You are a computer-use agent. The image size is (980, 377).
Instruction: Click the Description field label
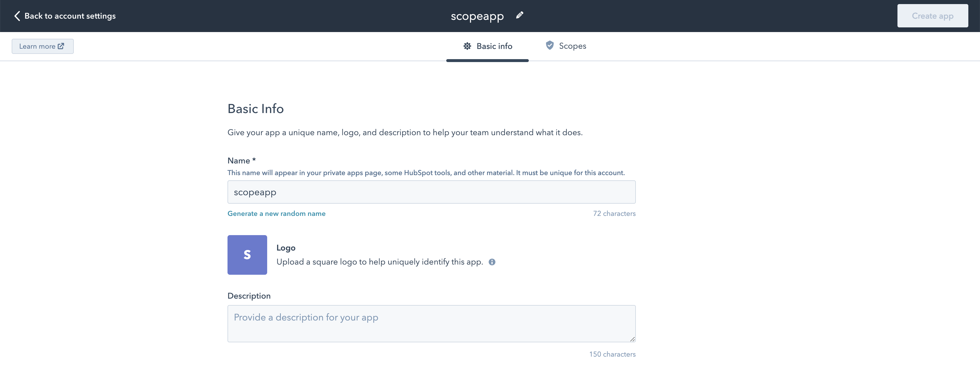pos(249,296)
